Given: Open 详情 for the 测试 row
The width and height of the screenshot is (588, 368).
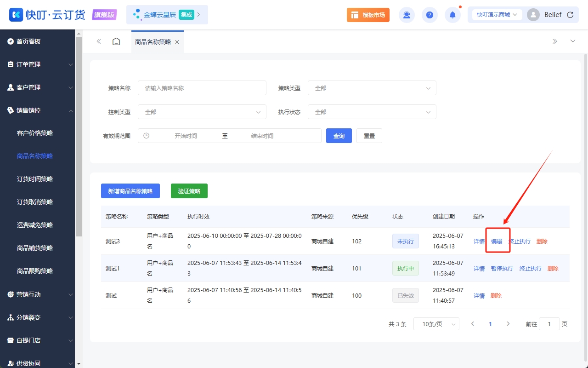Looking at the screenshot, I should (x=479, y=295).
